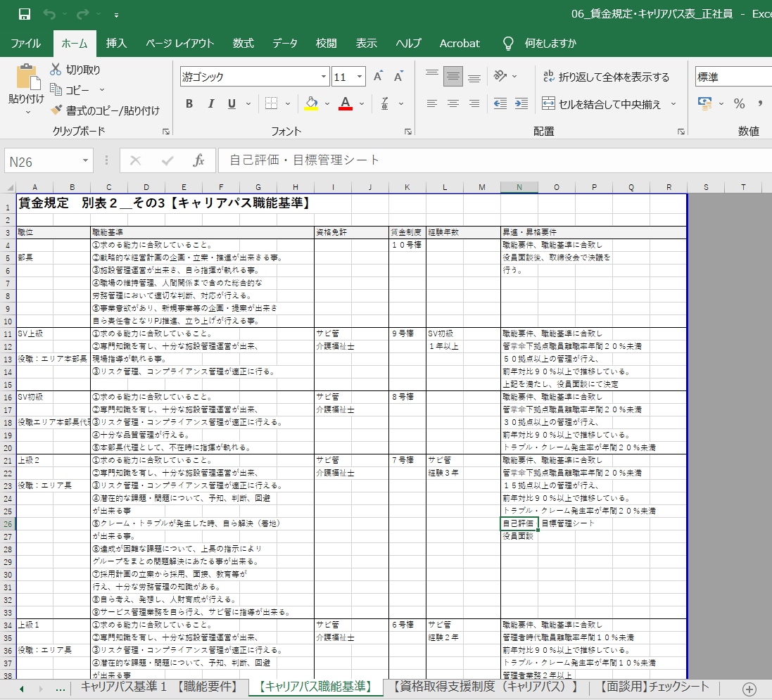Screen dimensions: 772x700
Task: Click the formula bar text field
Action: [x=495, y=160]
